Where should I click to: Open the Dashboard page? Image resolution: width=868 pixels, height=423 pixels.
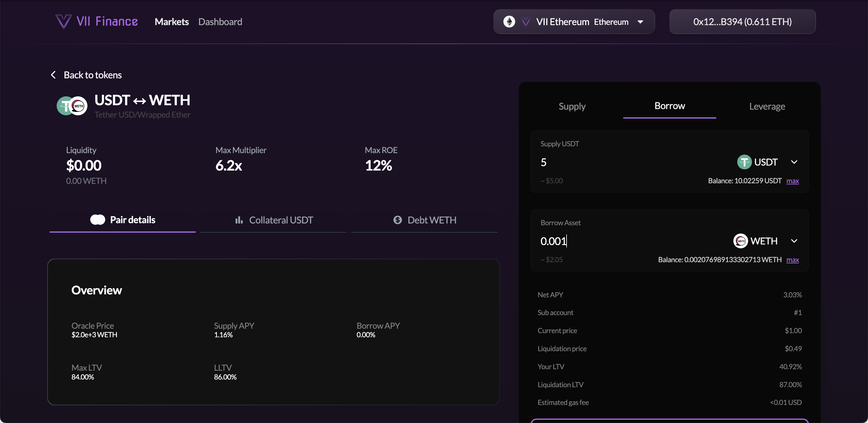click(x=220, y=22)
